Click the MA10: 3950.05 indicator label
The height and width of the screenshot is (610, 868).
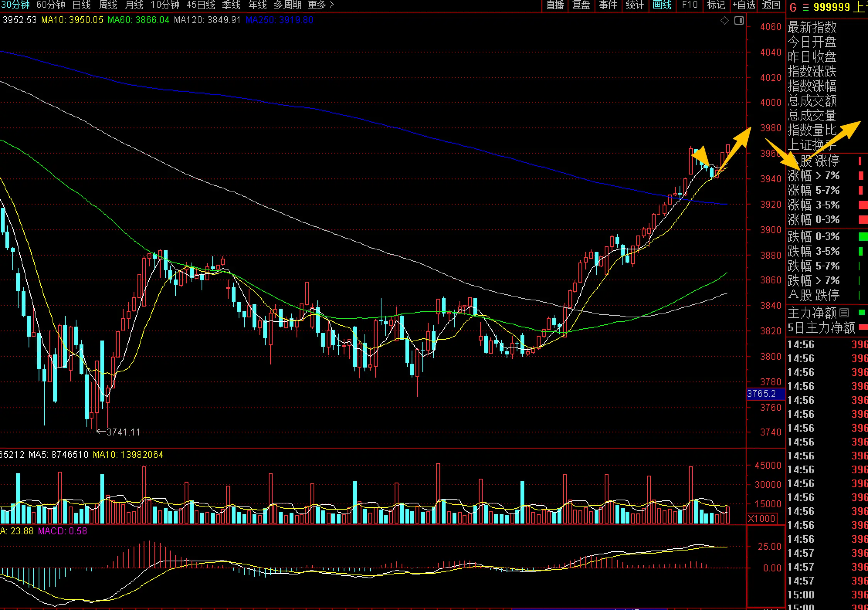pyautogui.click(x=72, y=20)
